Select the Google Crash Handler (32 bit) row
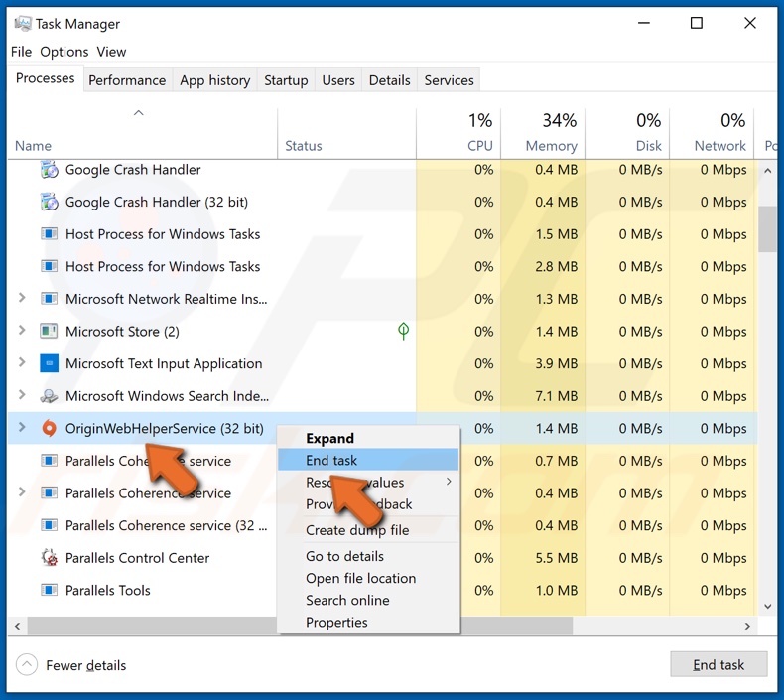784x700 pixels. (x=382, y=203)
